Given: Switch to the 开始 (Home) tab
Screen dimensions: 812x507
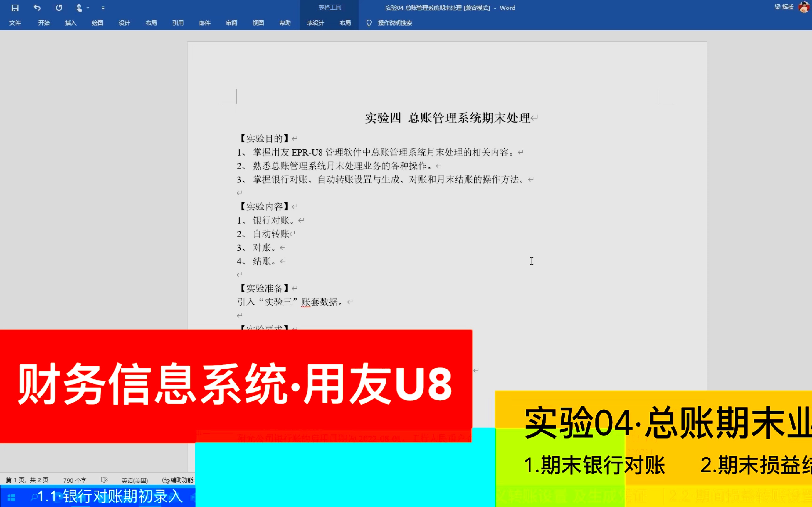Looking at the screenshot, I should [x=44, y=23].
